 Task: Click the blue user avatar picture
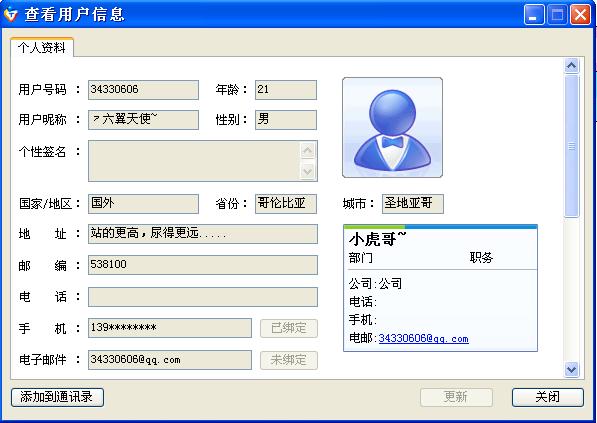click(x=393, y=128)
